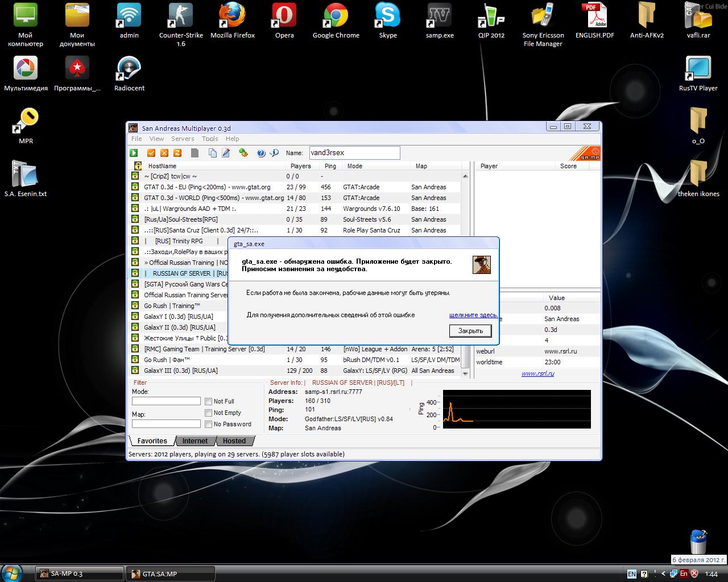Click the server list scrollbar up arrow
The height and width of the screenshot is (582, 728).
[x=465, y=177]
